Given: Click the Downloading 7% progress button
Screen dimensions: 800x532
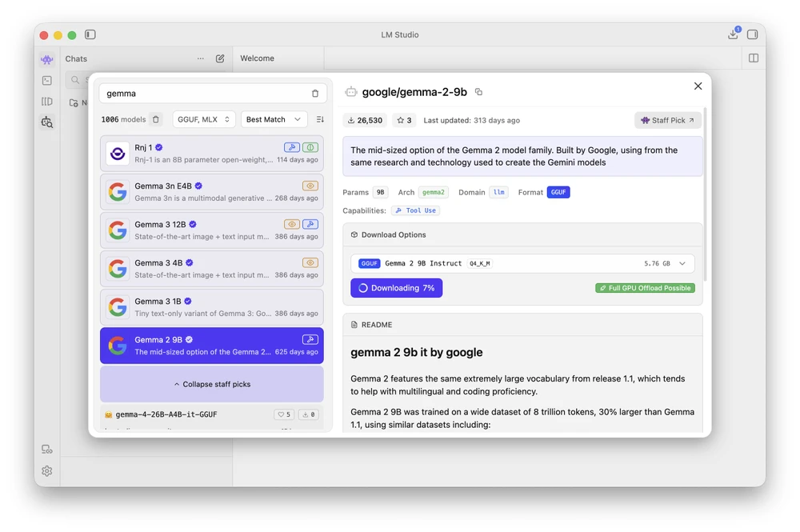Looking at the screenshot, I should (x=396, y=288).
